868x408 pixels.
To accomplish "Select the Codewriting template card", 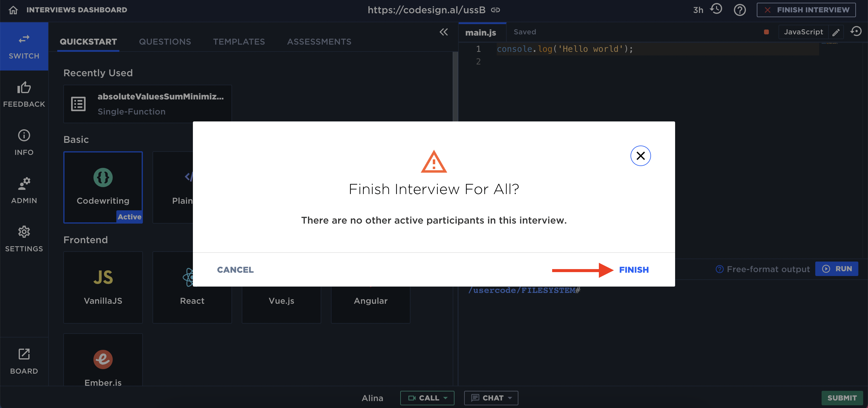I will click(x=103, y=187).
